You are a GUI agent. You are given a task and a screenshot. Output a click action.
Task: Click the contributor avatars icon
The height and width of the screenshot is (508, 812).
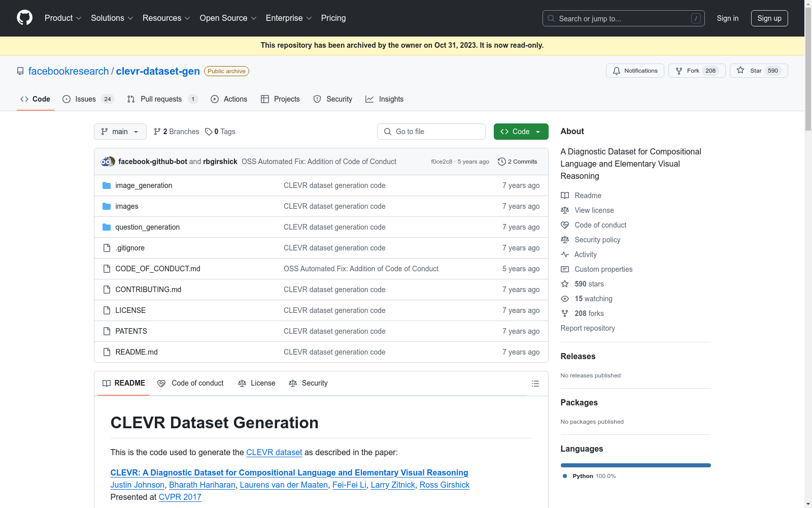pos(108,162)
